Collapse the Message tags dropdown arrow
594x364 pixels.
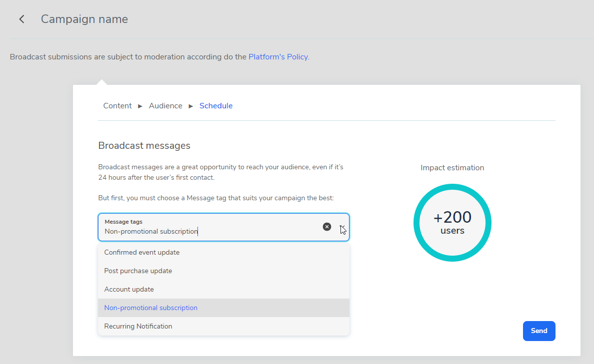coord(342,228)
